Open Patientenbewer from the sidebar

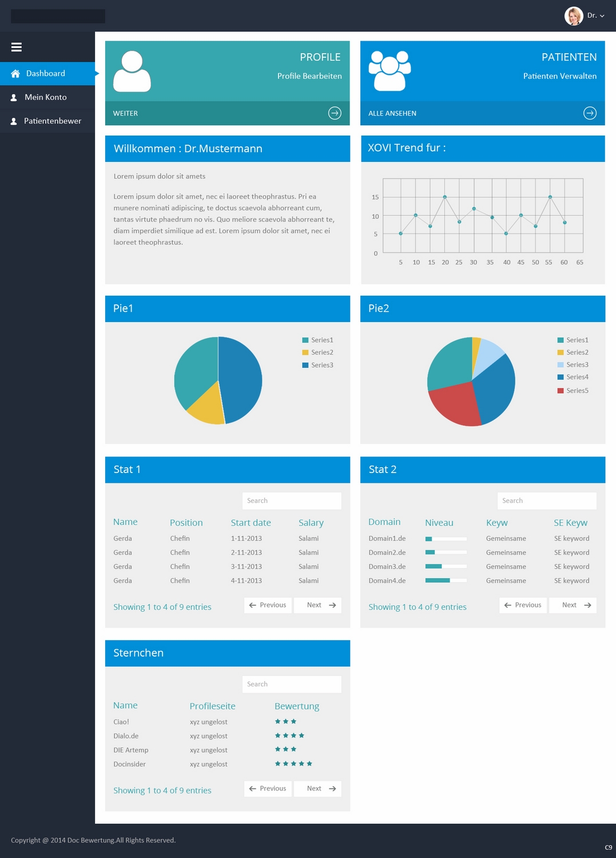tap(53, 121)
